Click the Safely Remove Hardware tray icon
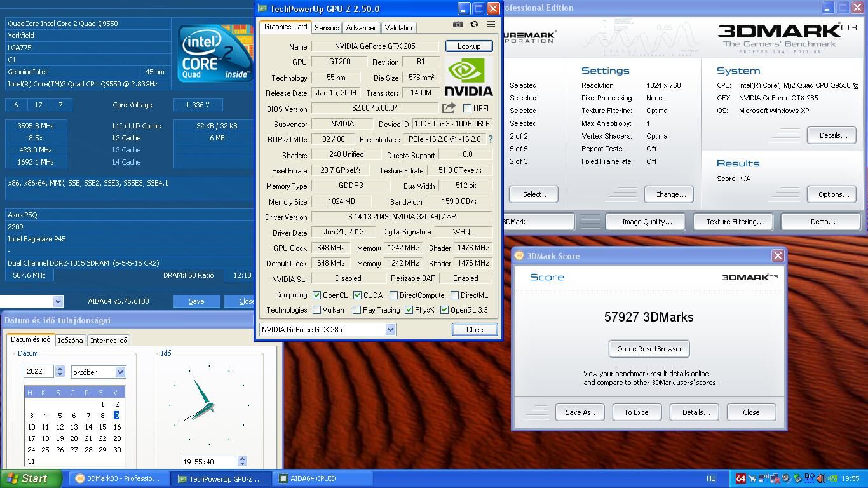This screenshot has width=868, height=488. [797, 478]
